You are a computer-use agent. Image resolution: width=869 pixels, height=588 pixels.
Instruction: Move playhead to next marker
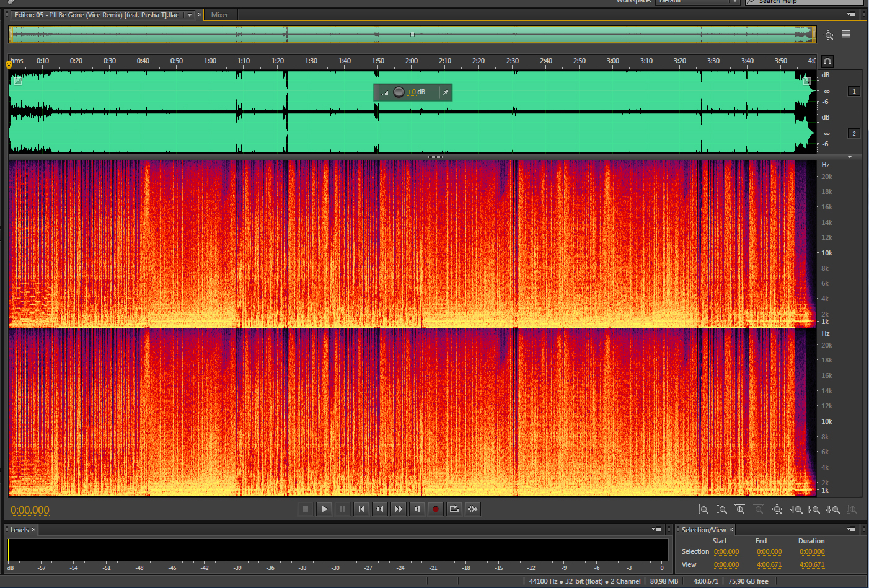[x=417, y=509]
